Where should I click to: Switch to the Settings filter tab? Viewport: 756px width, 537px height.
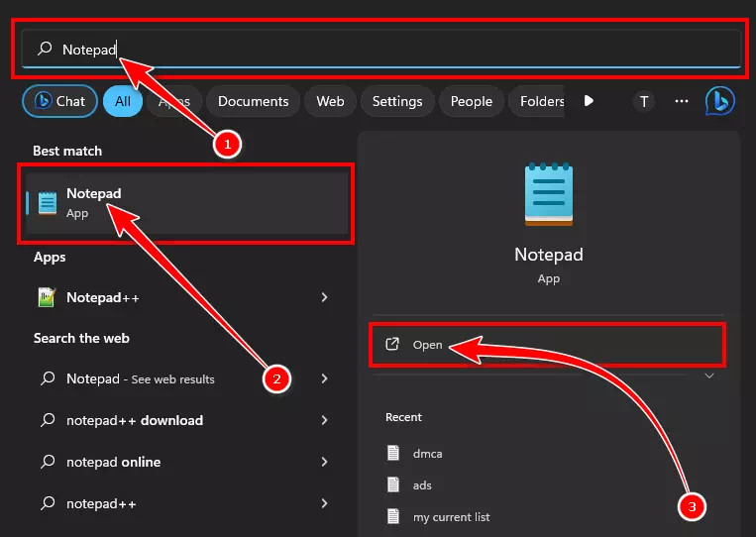pyautogui.click(x=397, y=101)
